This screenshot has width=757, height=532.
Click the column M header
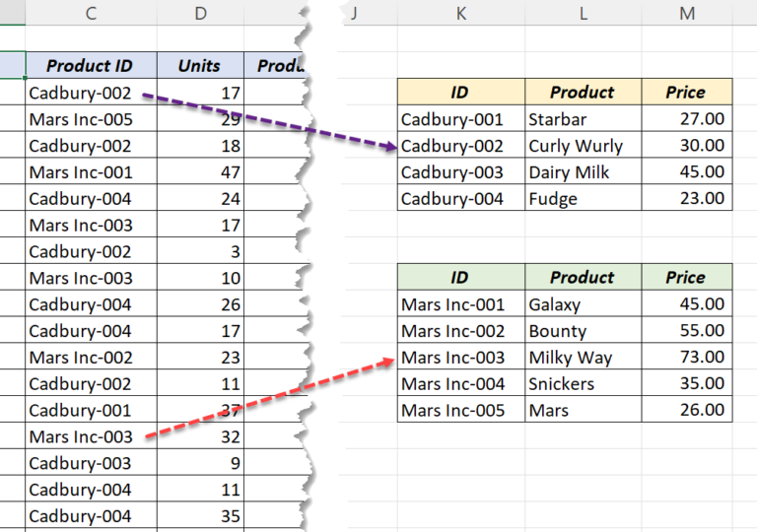coord(686,13)
